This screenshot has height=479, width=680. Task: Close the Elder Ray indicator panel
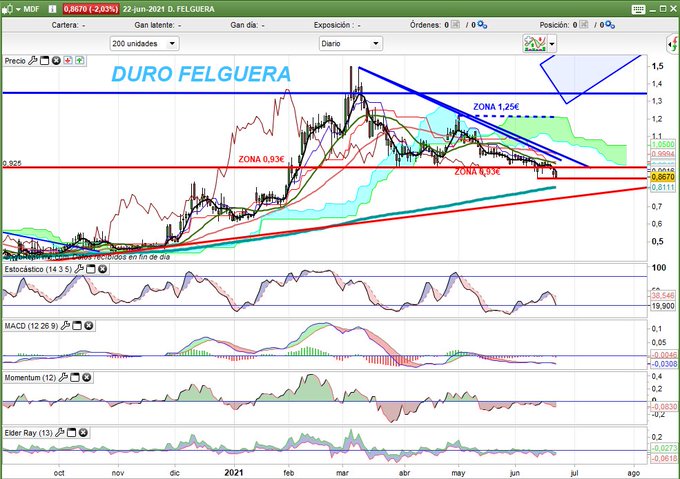coord(83,433)
